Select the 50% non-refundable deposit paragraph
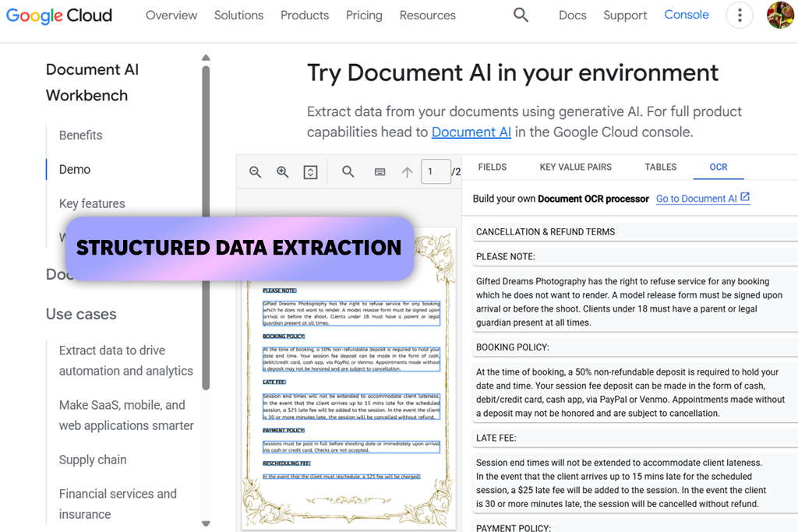 click(x=635, y=393)
